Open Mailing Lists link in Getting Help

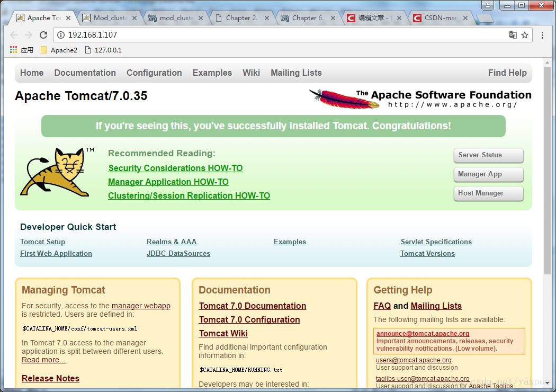(x=436, y=306)
